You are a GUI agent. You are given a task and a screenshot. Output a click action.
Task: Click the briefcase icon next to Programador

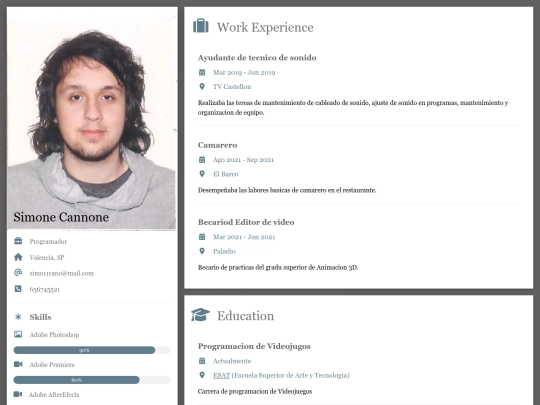tap(18, 241)
